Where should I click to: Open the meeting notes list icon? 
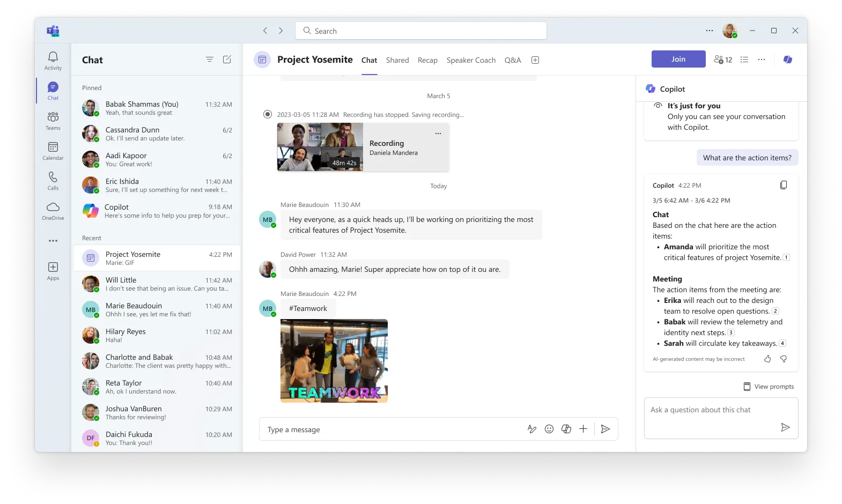(744, 60)
